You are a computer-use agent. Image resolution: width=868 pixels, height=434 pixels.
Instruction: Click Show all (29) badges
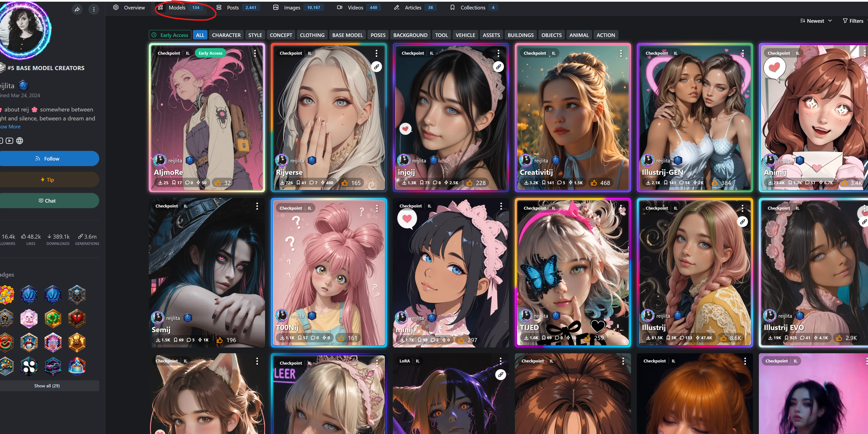[x=47, y=386]
